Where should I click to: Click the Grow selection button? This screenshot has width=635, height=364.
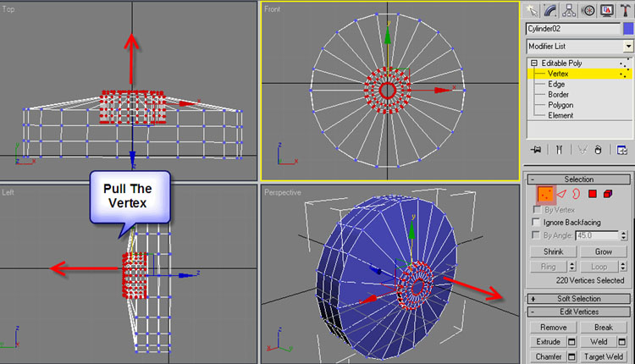604,251
